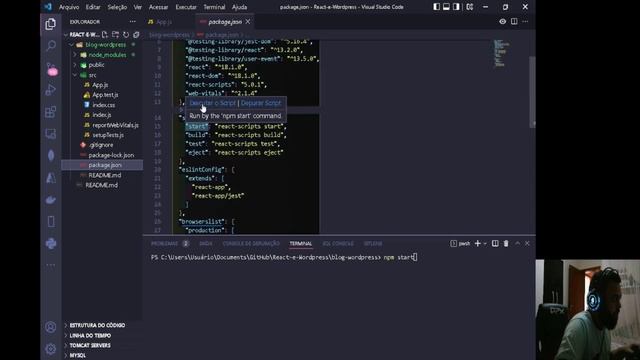Toggle bottom panel visibility

pyautogui.click(x=446, y=7)
